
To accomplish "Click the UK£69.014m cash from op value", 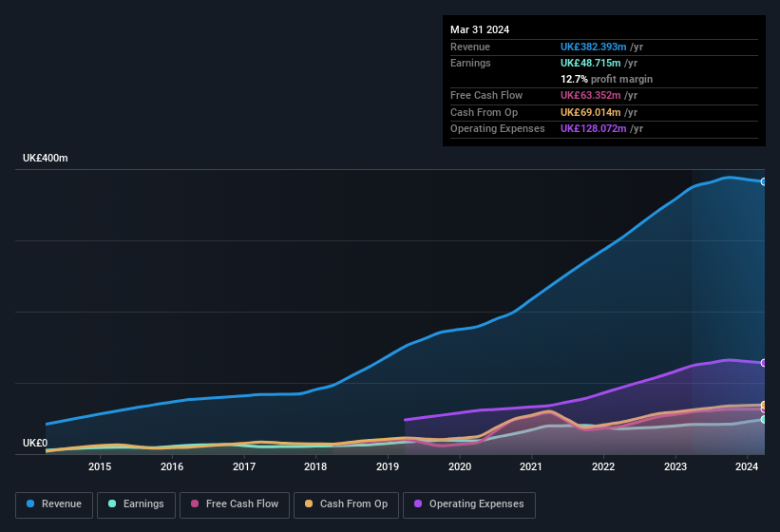I will click(591, 112).
